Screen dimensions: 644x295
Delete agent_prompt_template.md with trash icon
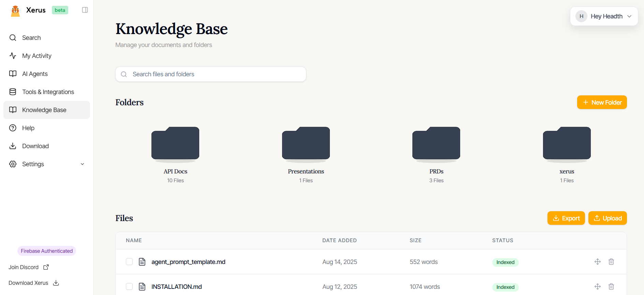pos(611,262)
